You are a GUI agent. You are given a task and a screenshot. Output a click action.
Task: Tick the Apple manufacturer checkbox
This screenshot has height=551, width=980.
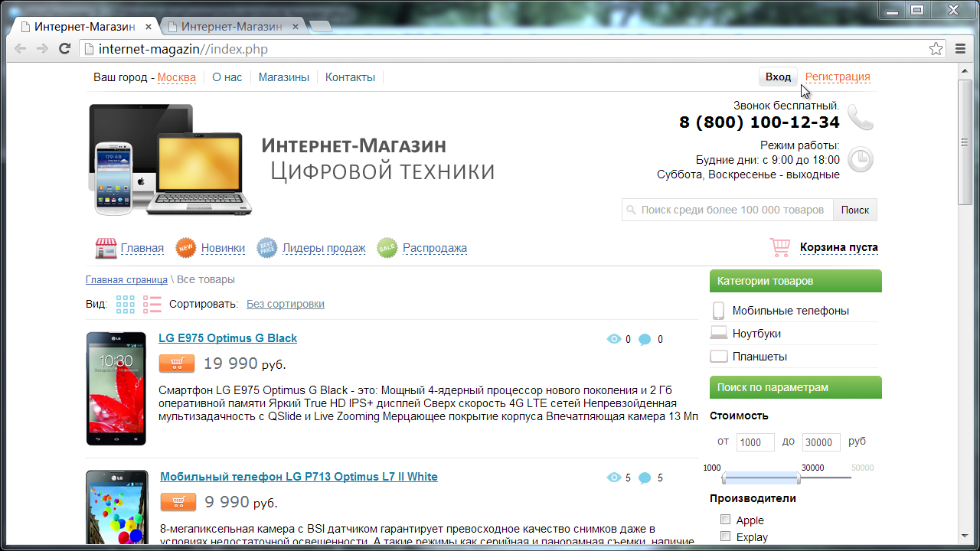pyautogui.click(x=725, y=520)
